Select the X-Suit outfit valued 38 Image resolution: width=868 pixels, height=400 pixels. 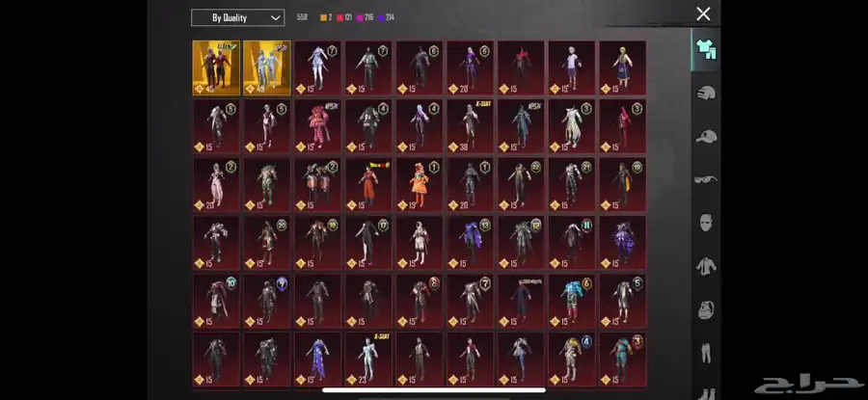(x=470, y=126)
